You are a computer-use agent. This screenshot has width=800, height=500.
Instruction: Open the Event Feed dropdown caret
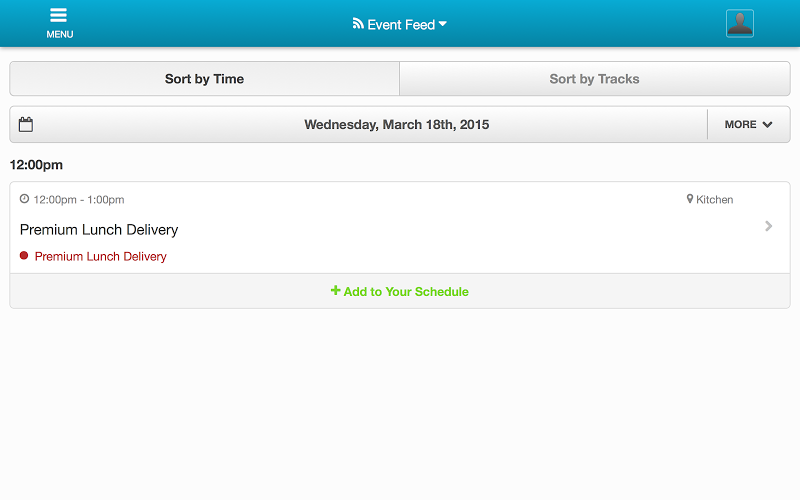442,23
